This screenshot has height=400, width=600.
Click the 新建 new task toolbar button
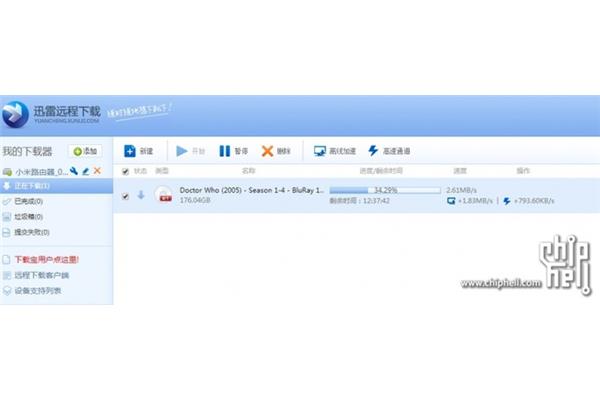[x=139, y=151]
